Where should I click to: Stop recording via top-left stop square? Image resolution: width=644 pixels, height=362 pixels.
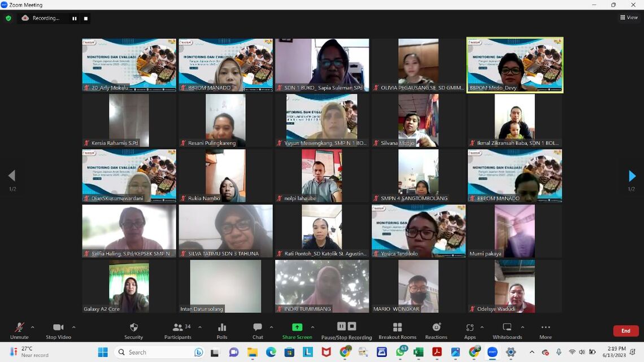86,18
